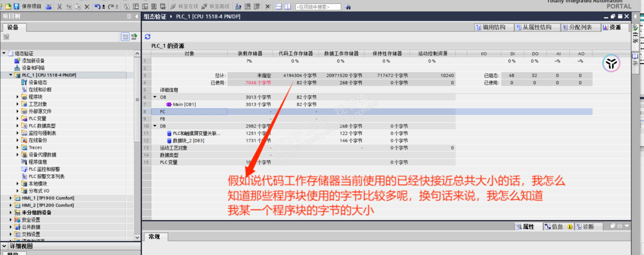Viewport: 644px width, 255px height.
Task: Click the 转至离线 button
Action: click(x=216, y=6)
